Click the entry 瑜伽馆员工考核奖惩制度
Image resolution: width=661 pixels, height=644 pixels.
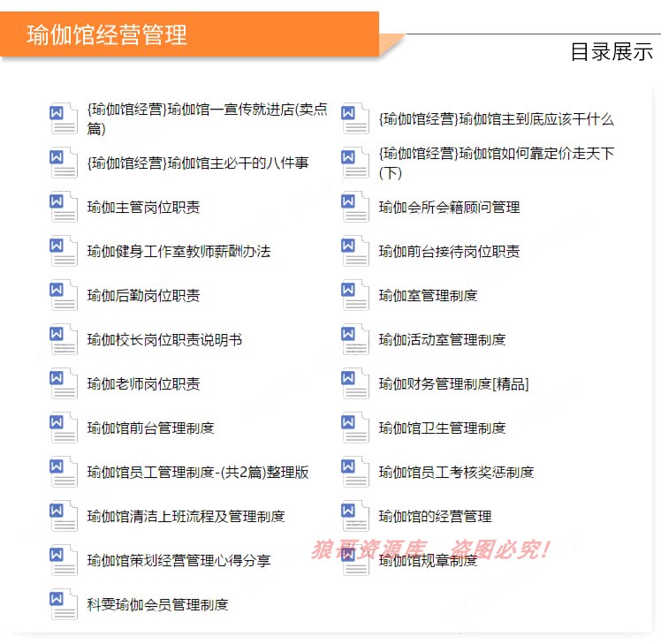(x=456, y=473)
